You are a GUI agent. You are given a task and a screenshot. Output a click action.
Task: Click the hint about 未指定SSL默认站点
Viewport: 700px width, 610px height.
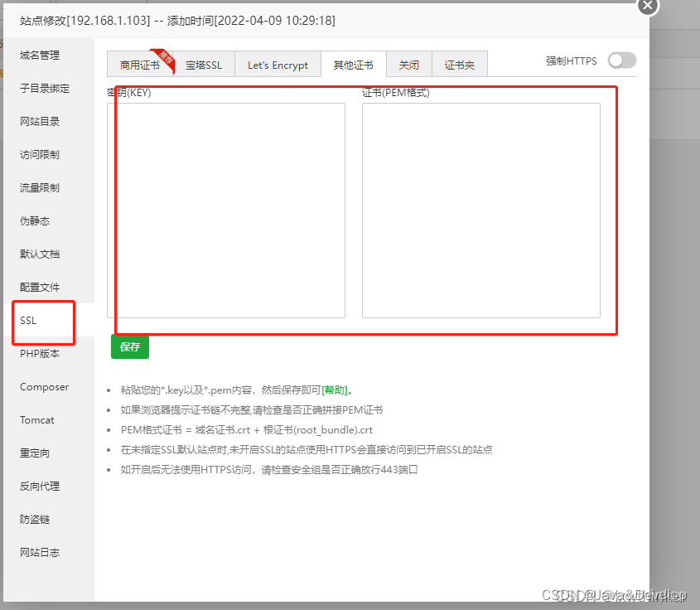click(x=307, y=449)
